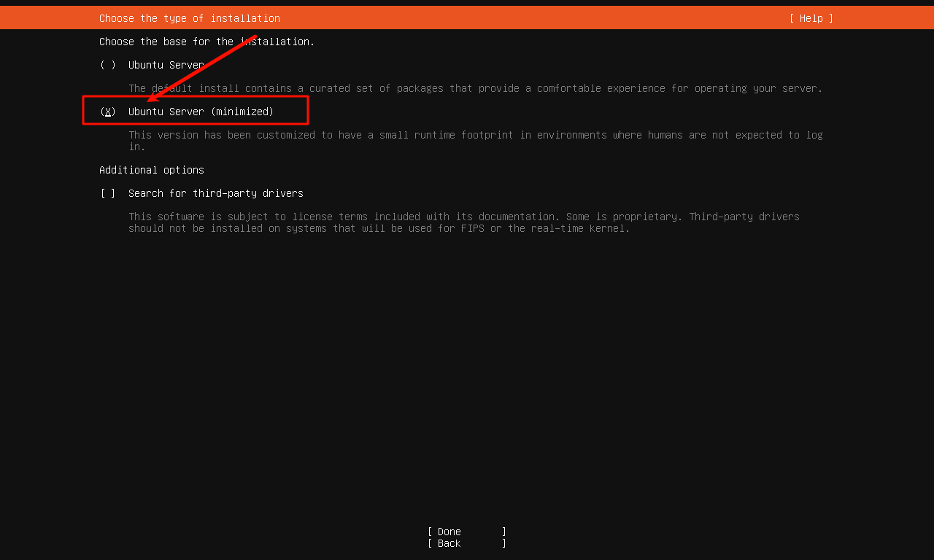This screenshot has width=934, height=560.
Task: Select the Ubuntu Server radio option
Action: click(x=152, y=65)
